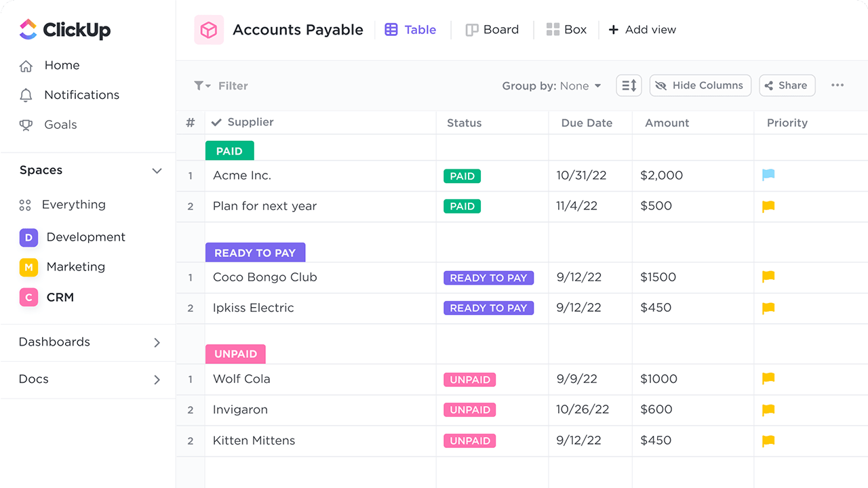Viewport: 868px width, 488px height.
Task: Open the three-dots more options menu
Action: 837,85
